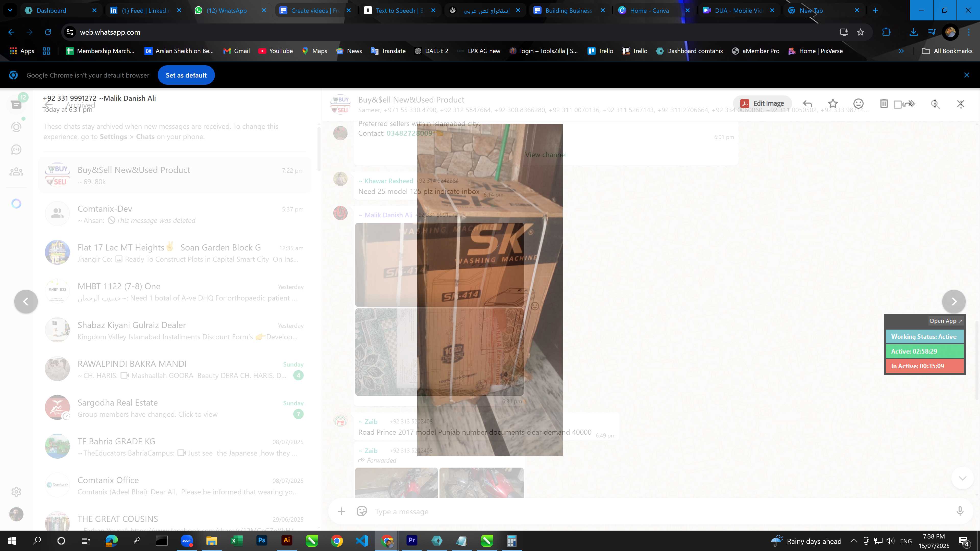The height and width of the screenshot is (551, 980).
Task: Open the Channels icon in WhatsApp sidebar
Action: click(16, 149)
